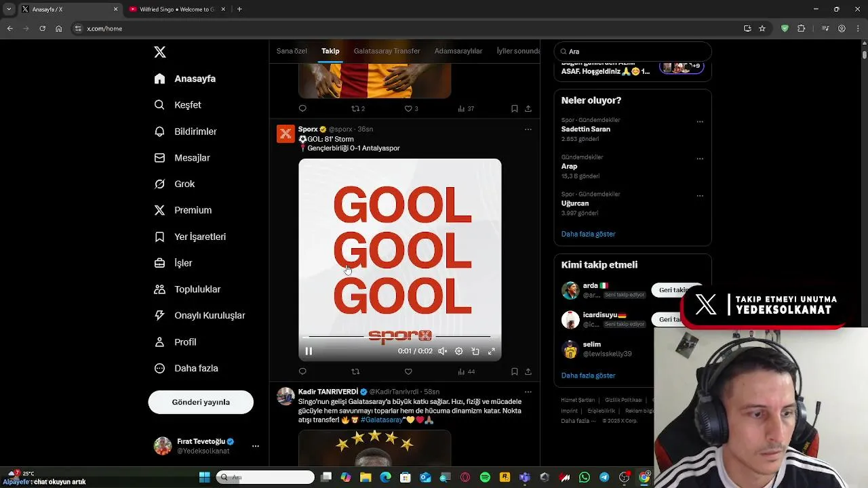Open the #Galatasaray hashtag link
The height and width of the screenshot is (488, 868).
(382, 420)
